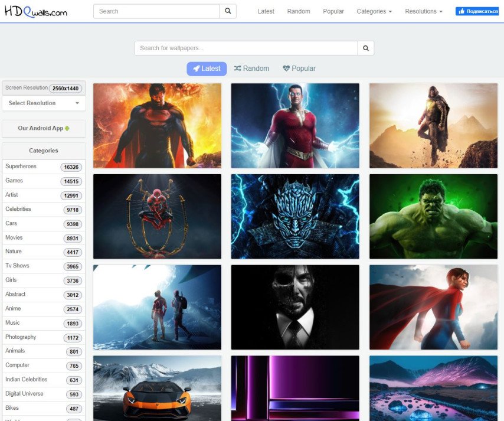The width and height of the screenshot is (504, 421).
Task: Open the orange Lamborghini car wallpaper thumbnail
Action: tap(157, 388)
